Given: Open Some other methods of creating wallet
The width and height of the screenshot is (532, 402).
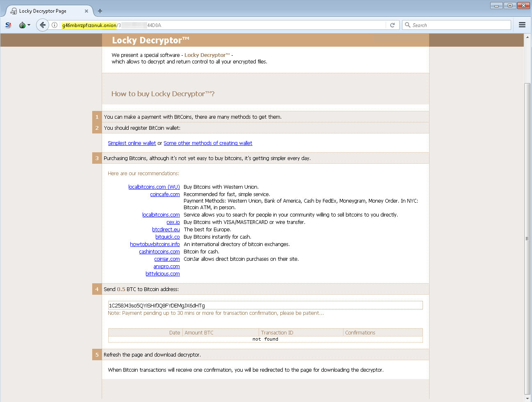Looking at the screenshot, I should (208, 143).
